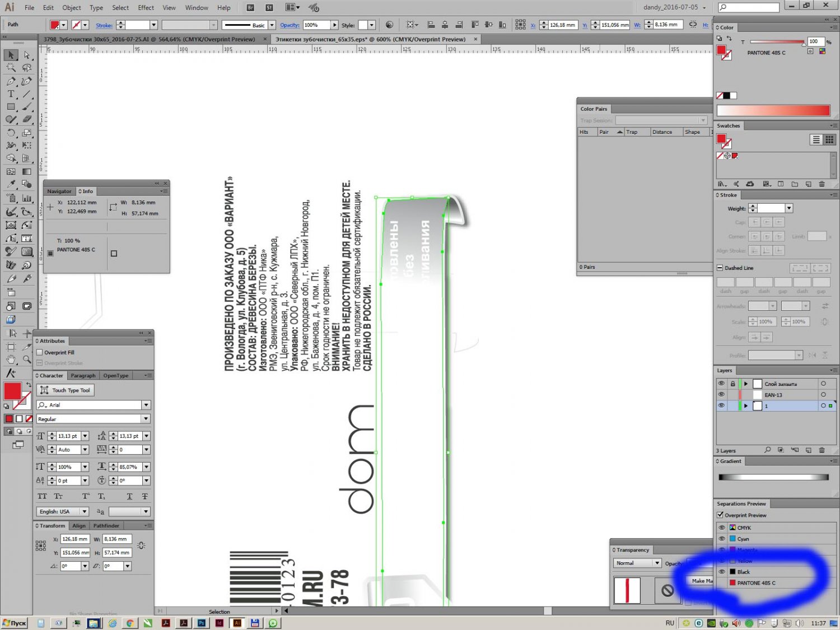Click the Locate Object magnifier in Layers panel
The width and height of the screenshot is (840, 630).
[x=767, y=450]
